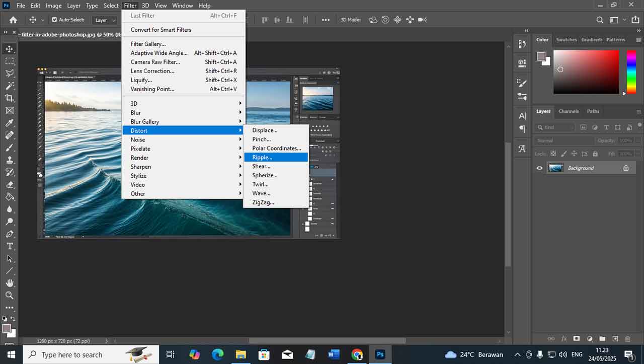
Task: Click inside the red color picker field
Action: pos(586,71)
